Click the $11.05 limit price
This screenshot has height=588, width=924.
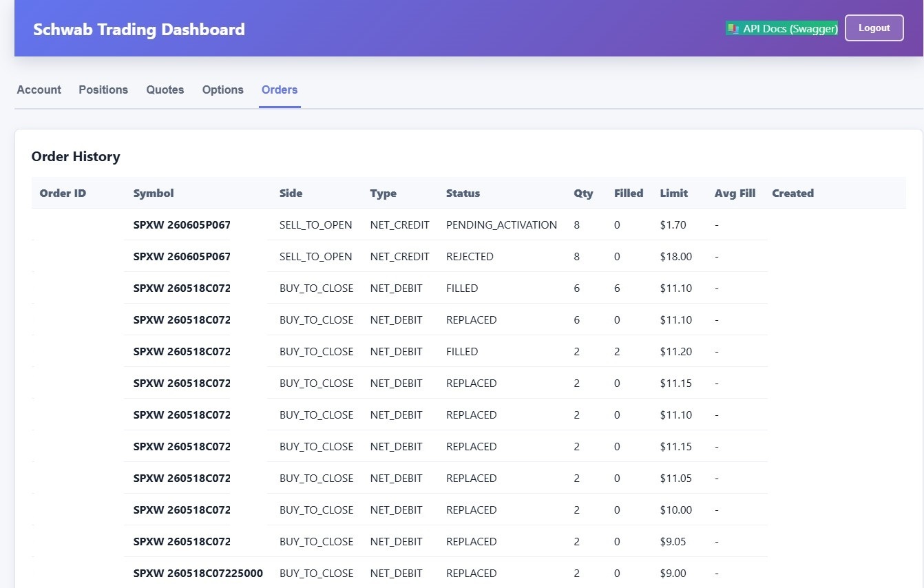point(675,479)
